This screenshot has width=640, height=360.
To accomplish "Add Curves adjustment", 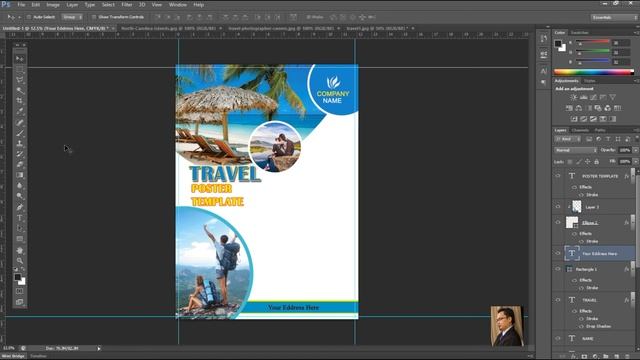I will tap(593, 98).
